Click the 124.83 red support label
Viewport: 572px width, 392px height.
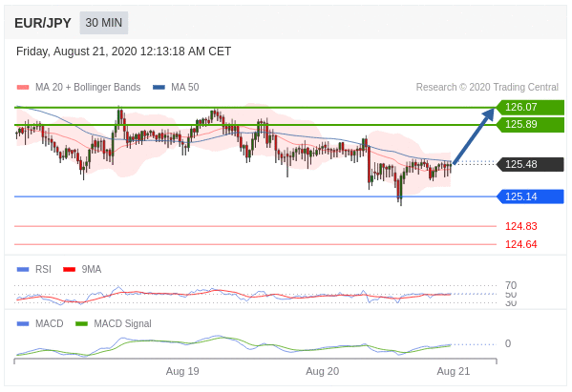pyautogui.click(x=521, y=226)
